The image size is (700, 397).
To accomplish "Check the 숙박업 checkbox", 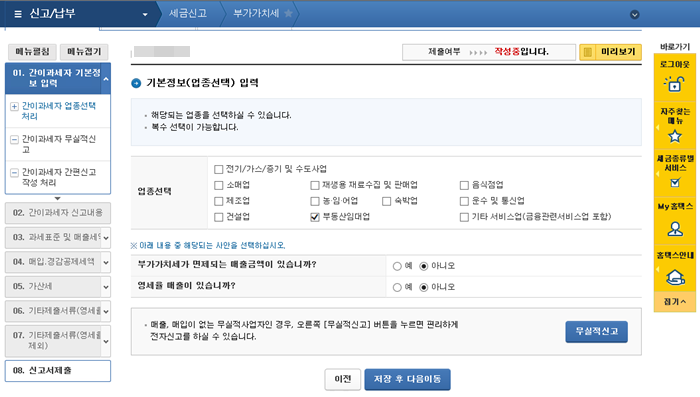I will point(387,201).
